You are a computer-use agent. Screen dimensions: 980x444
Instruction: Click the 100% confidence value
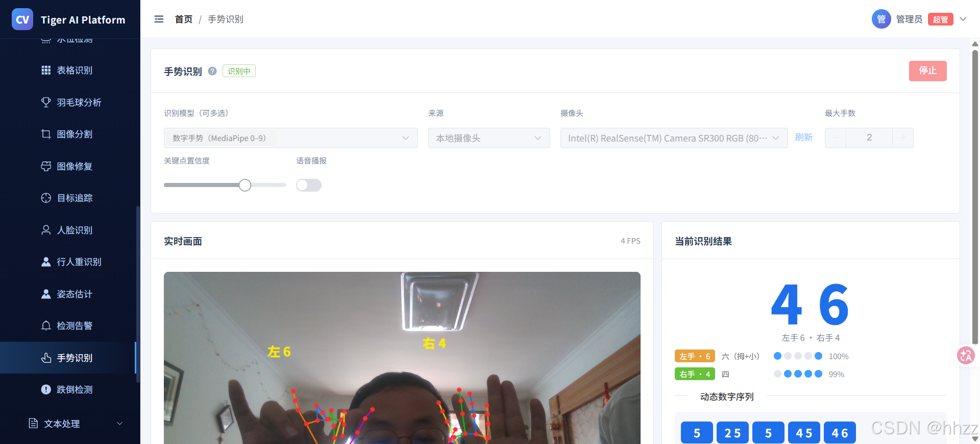click(x=839, y=356)
